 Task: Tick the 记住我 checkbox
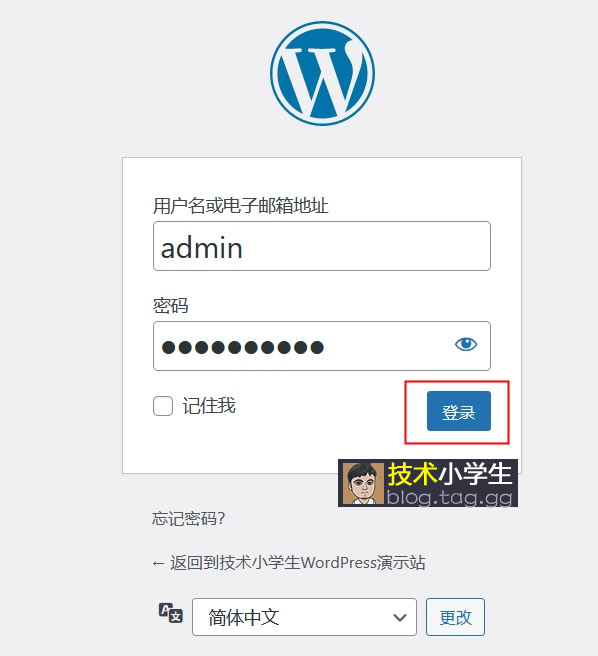(163, 406)
